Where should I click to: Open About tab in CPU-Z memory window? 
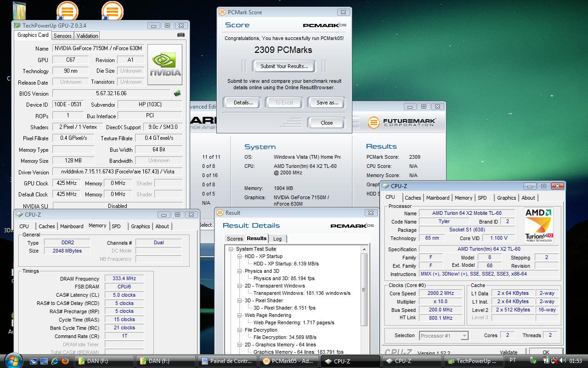coord(162,226)
